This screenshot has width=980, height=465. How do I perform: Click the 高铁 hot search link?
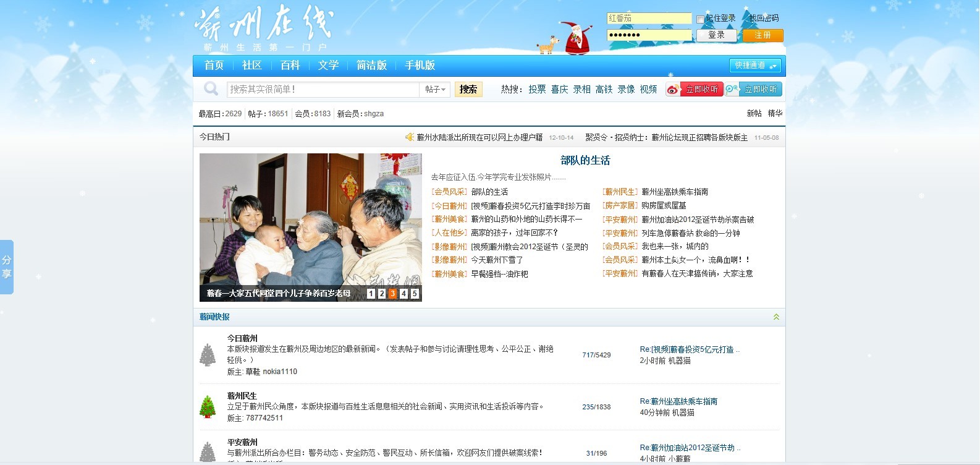[604, 90]
